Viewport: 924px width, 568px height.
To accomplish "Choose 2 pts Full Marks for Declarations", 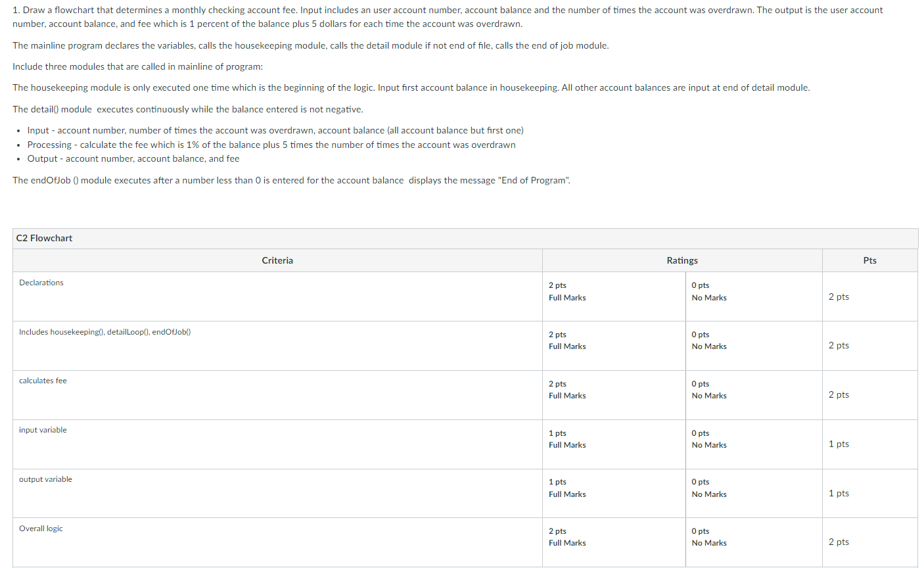I will click(567, 291).
